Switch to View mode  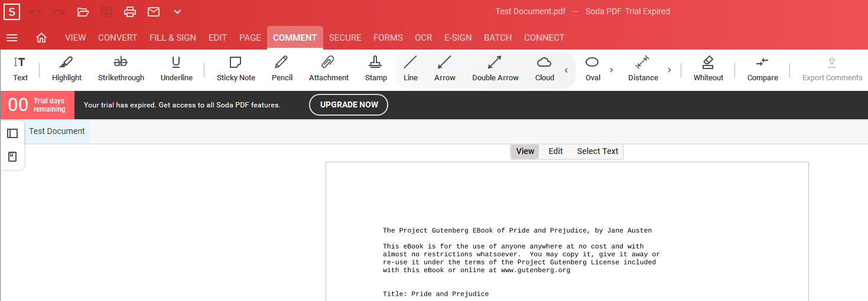click(x=525, y=151)
